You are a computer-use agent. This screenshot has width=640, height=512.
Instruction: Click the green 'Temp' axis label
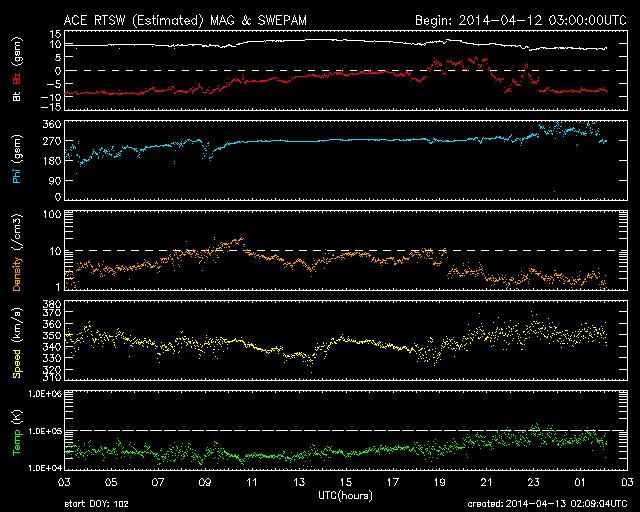[17, 443]
